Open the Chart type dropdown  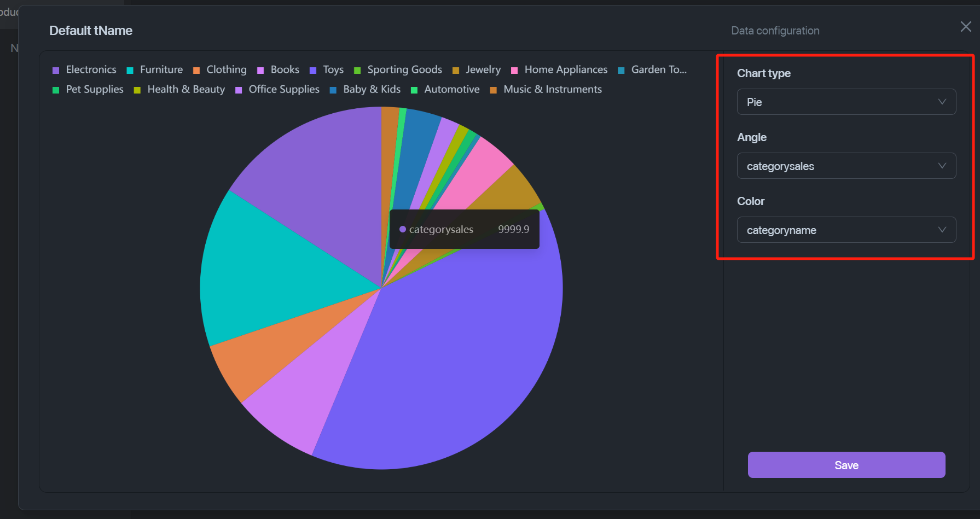click(x=846, y=102)
